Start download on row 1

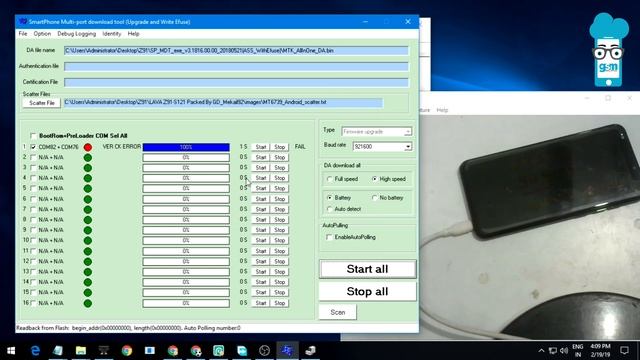point(261,147)
